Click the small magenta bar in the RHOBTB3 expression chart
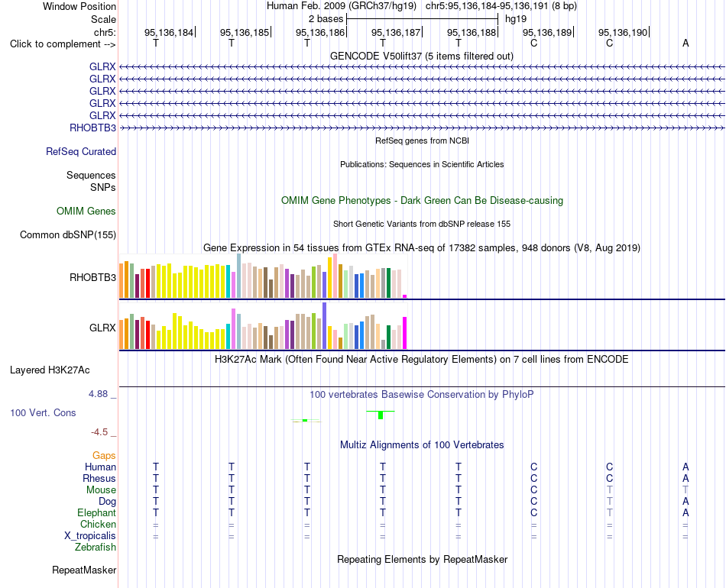The height and width of the screenshot is (588, 726). pyautogui.click(x=405, y=296)
